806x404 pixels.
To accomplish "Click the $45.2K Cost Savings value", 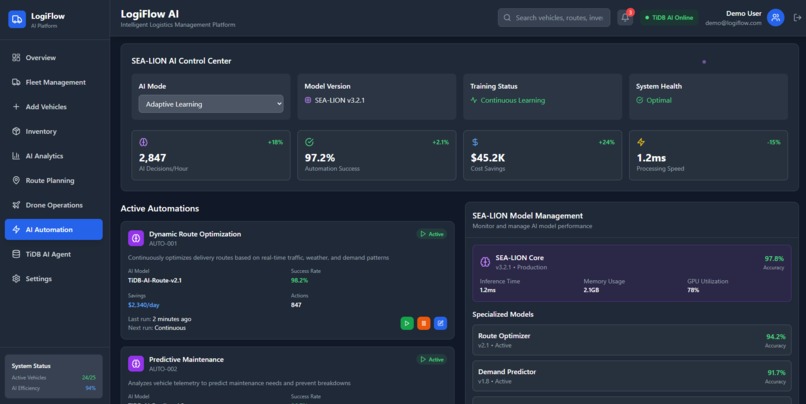I will [x=487, y=158].
